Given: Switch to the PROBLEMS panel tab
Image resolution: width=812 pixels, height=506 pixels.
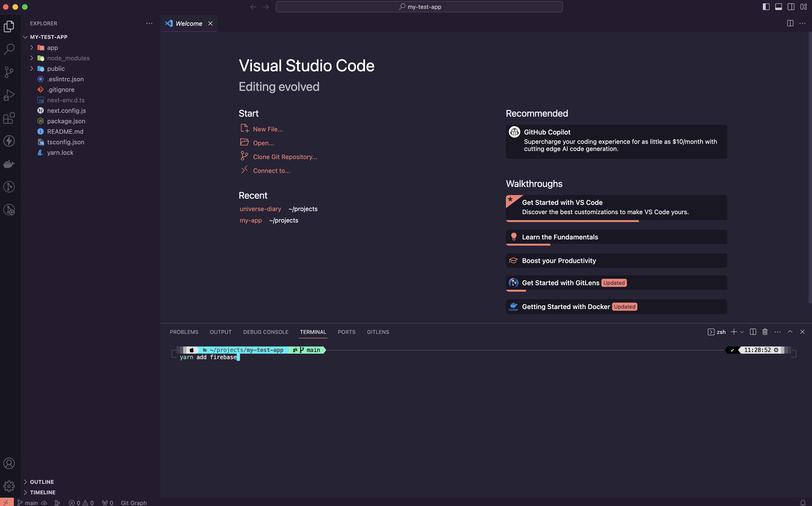Looking at the screenshot, I should click(x=184, y=332).
